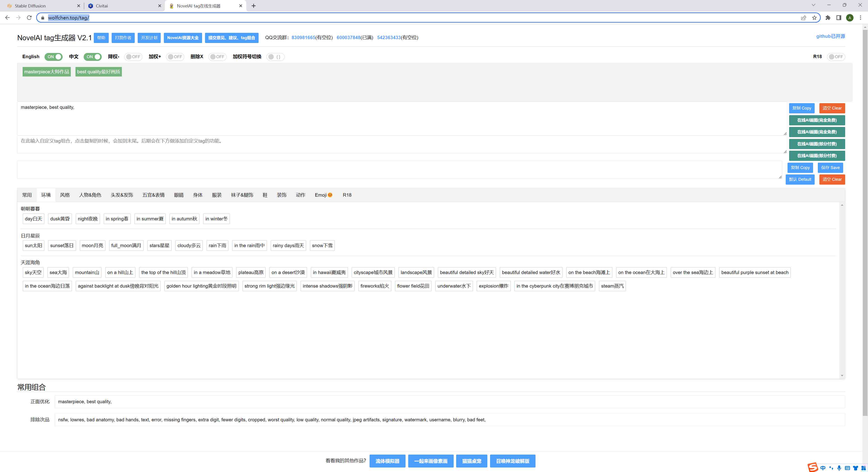Close the Civitai tab
Image resolution: width=868 pixels, height=472 pixels.
pos(160,6)
